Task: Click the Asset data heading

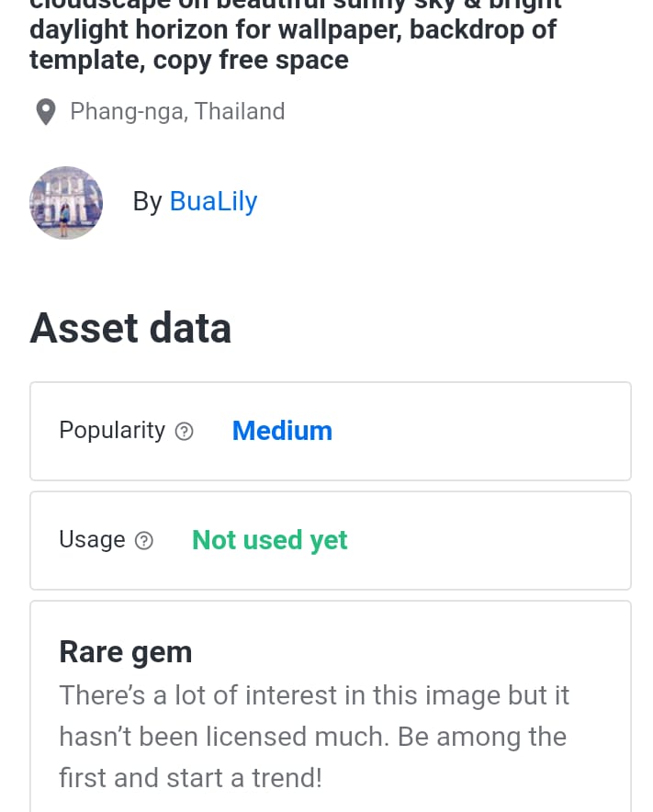Action: coord(130,328)
